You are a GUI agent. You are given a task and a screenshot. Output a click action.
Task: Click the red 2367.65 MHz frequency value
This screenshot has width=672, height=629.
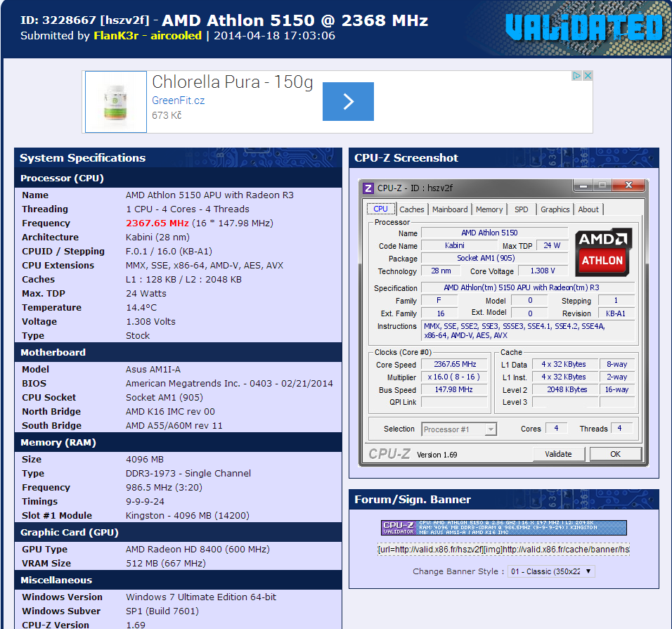coord(157,223)
